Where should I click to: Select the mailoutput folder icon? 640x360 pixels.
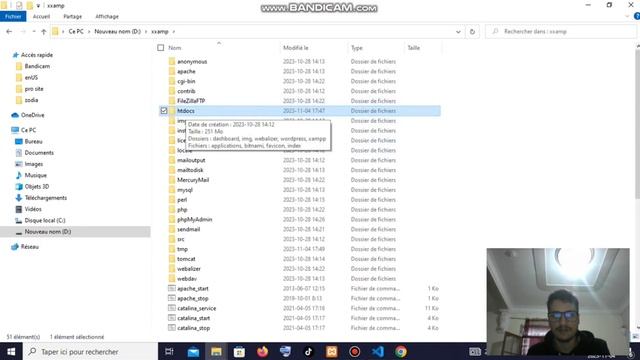coord(172,160)
